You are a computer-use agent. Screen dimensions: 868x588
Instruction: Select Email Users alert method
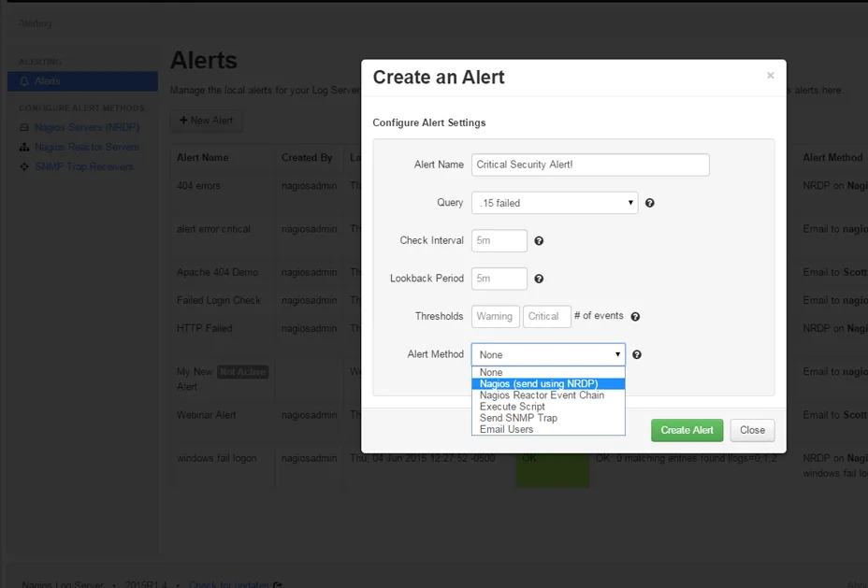tap(549, 429)
